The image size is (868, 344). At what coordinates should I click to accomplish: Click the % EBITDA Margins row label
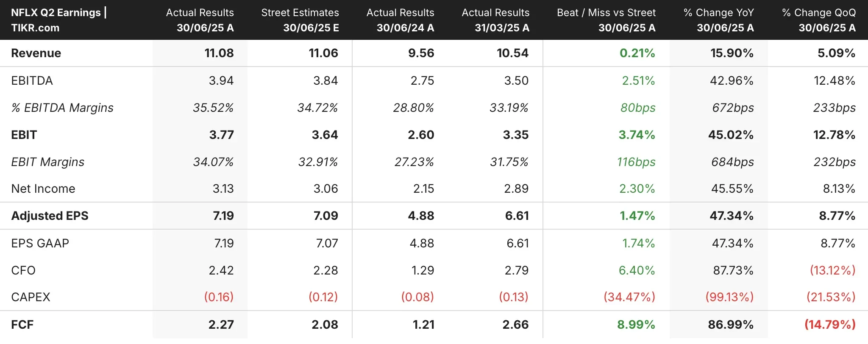coord(62,108)
